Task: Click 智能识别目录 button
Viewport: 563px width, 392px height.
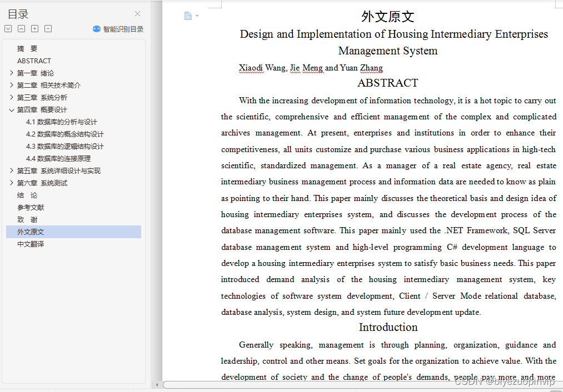Action: (x=118, y=29)
